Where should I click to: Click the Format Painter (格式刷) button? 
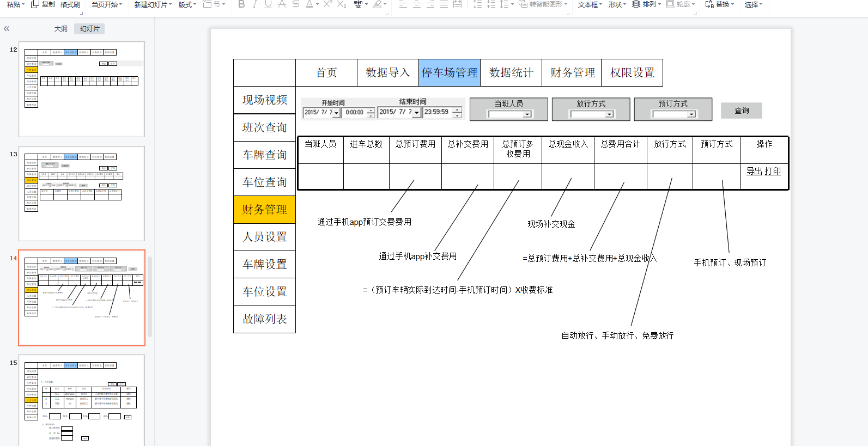coord(70,4)
